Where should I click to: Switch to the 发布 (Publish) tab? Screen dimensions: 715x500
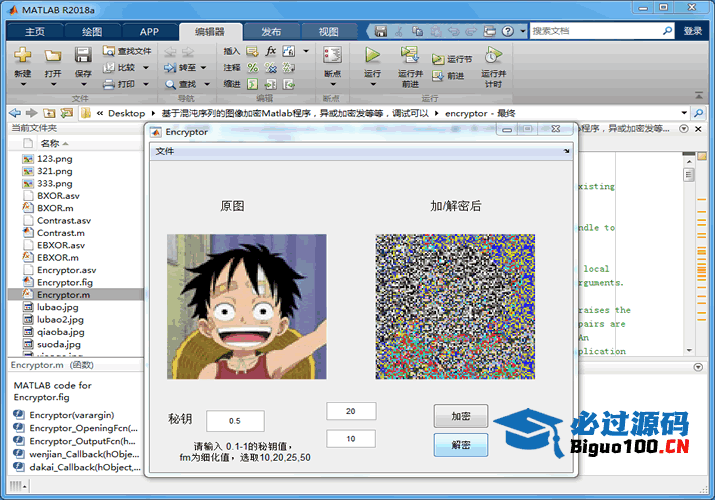coord(271,31)
